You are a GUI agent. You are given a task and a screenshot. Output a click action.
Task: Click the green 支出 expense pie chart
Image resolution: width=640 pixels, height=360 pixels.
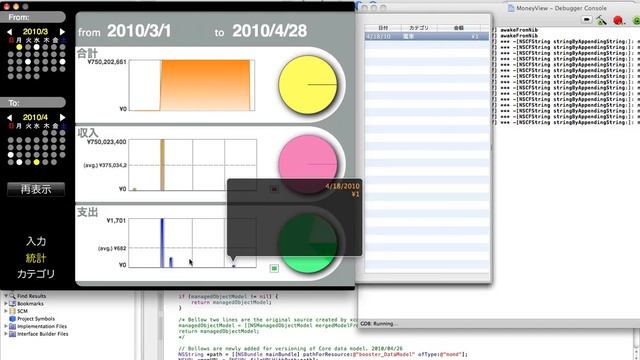coord(308,244)
